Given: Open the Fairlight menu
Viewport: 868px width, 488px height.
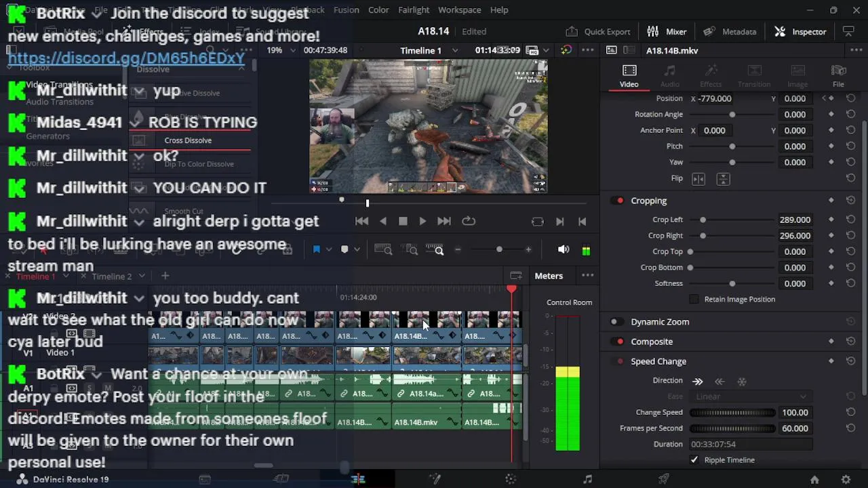Looking at the screenshot, I should tap(414, 10).
